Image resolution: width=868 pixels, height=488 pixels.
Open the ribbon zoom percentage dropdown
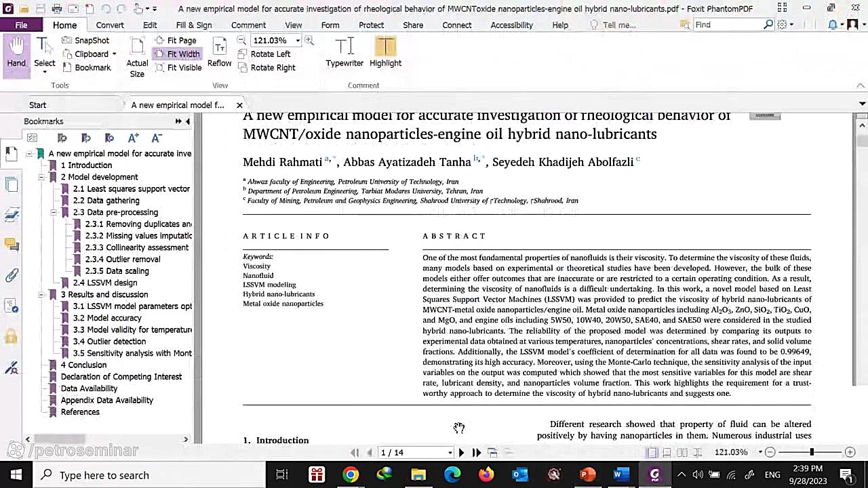coord(298,41)
